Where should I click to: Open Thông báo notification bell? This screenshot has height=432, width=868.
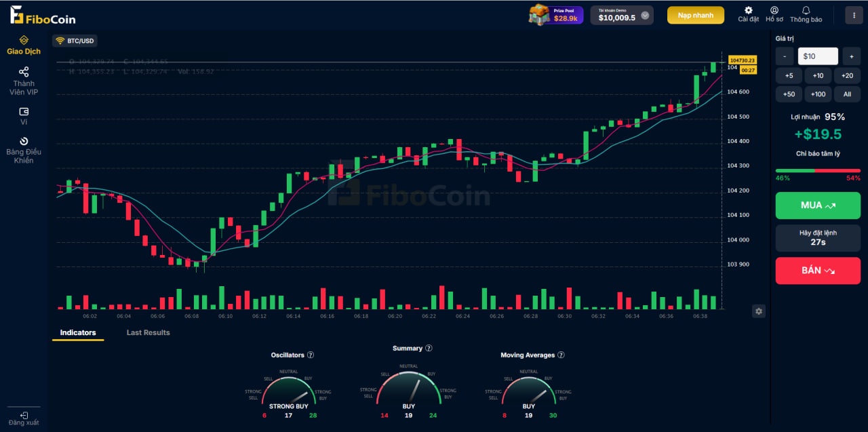click(806, 11)
